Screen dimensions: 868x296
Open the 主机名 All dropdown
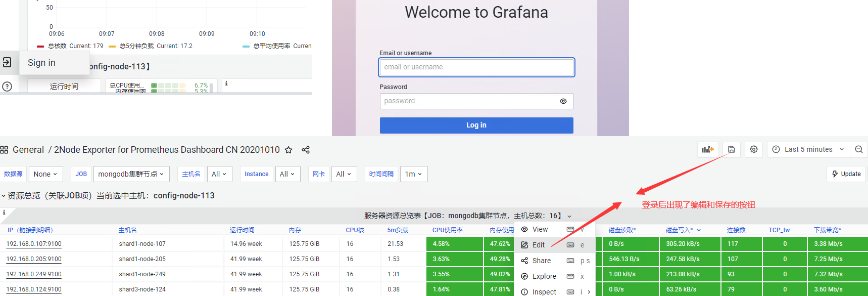[x=219, y=174]
